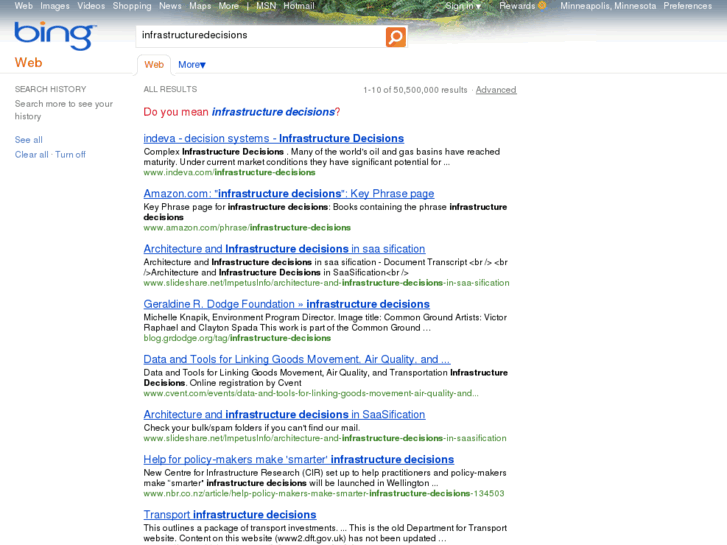Click the results count 1-10 of 50,500,000
The image size is (727, 545).
coord(415,90)
